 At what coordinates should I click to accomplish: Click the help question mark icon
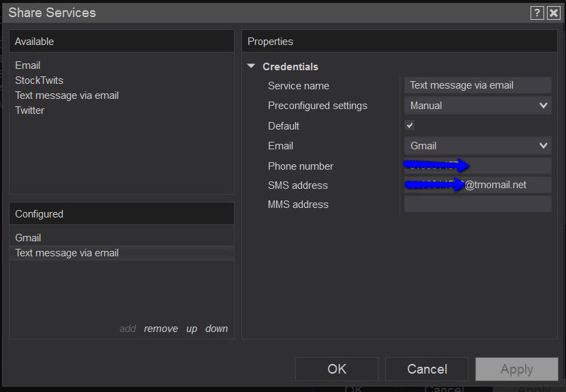pos(538,13)
